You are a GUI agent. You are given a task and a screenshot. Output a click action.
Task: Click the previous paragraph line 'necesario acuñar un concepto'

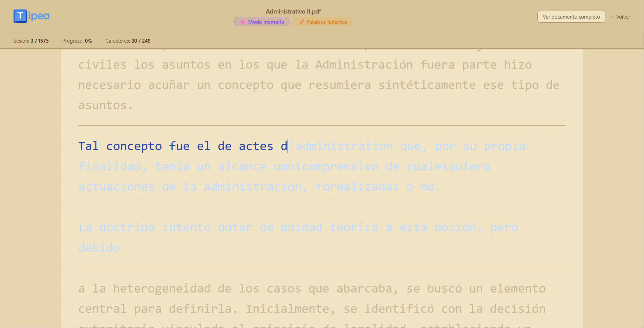(176, 85)
